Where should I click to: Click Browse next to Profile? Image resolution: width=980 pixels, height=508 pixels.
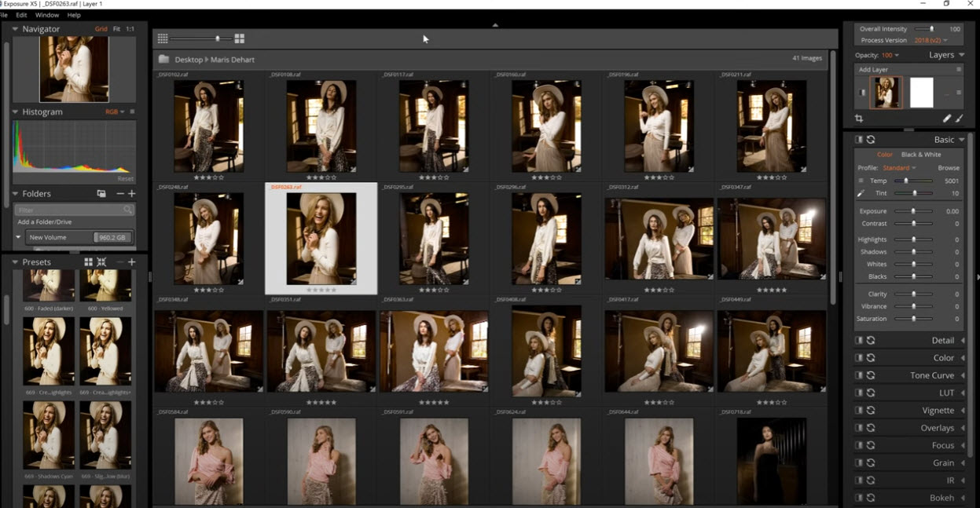click(949, 168)
